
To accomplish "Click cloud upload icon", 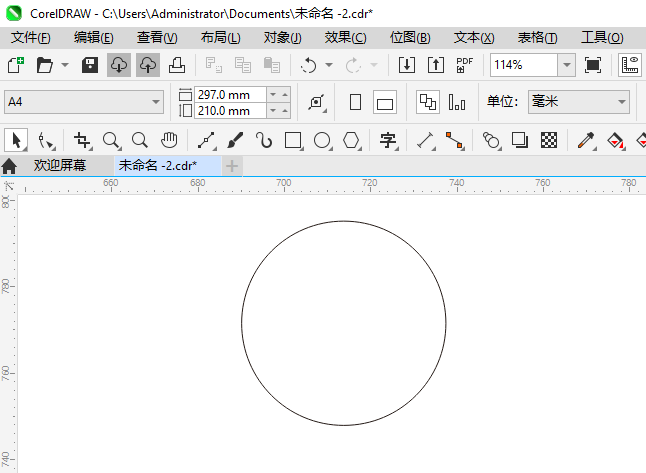I will tap(148, 65).
